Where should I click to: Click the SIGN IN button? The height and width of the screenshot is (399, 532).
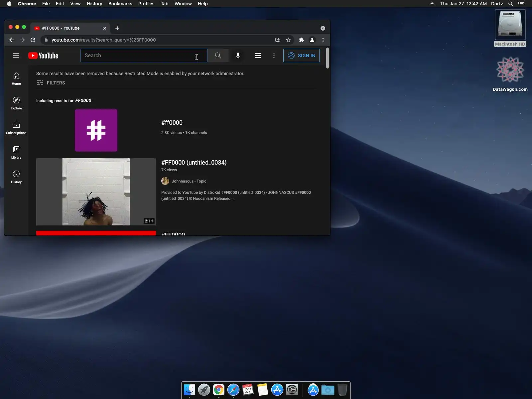coord(301,56)
